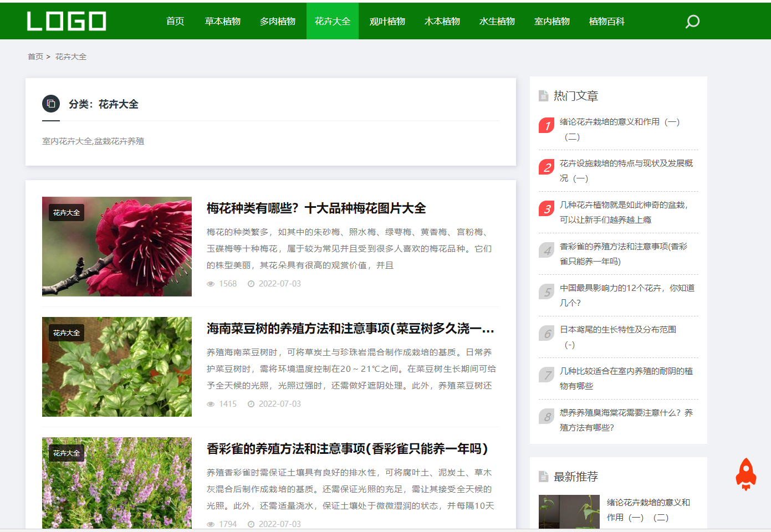771x532 pixels.
Task: Click the 最新推荐 plant thumbnail image
Action: pos(569,512)
